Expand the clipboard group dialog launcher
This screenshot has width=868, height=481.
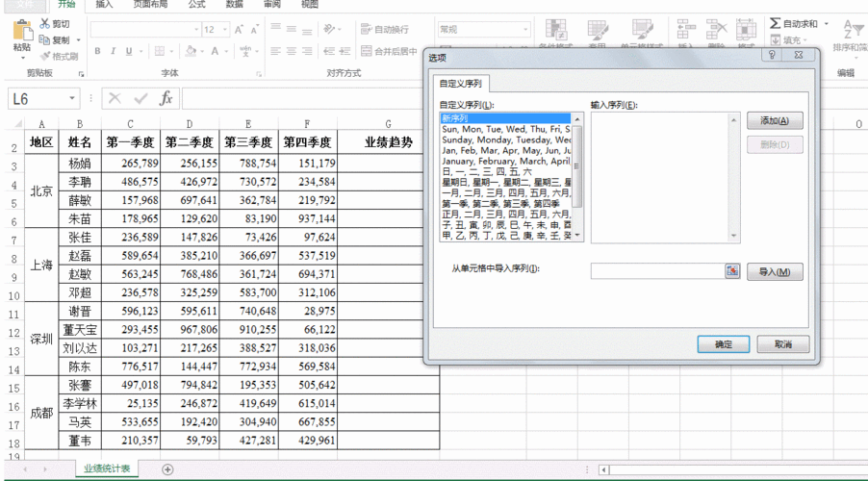[x=81, y=74]
